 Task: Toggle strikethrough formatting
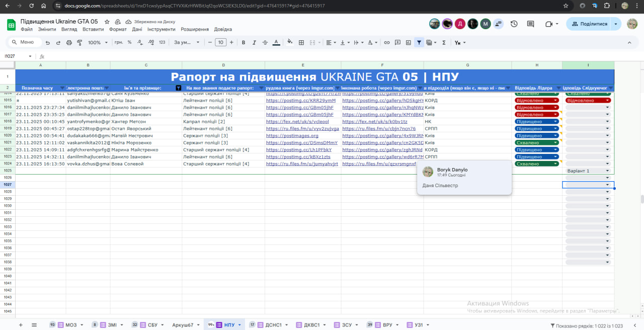point(265,43)
